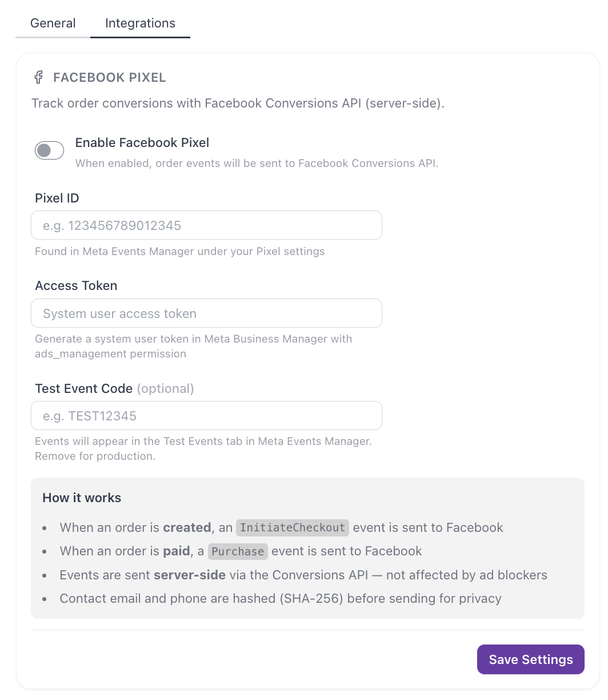Viewport: 608px width, 700px height.
Task: Select the Integrations tab
Action: [x=140, y=23]
